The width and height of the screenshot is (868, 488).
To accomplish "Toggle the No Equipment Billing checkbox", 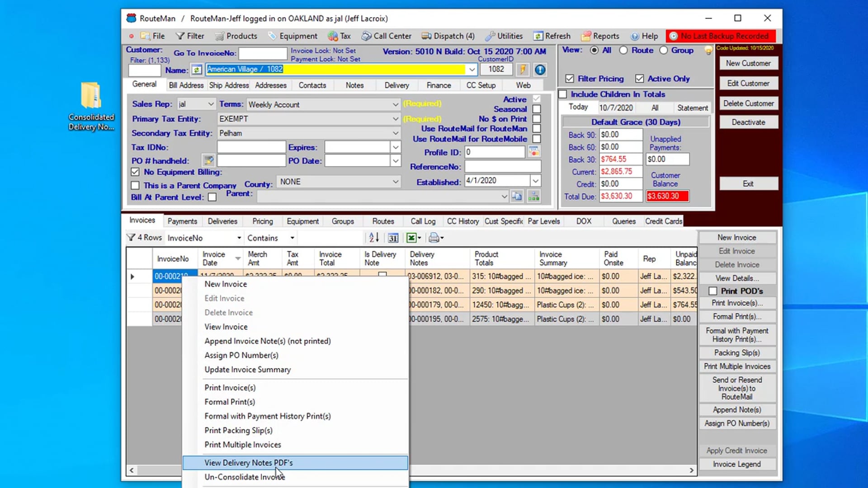I will coord(135,172).
